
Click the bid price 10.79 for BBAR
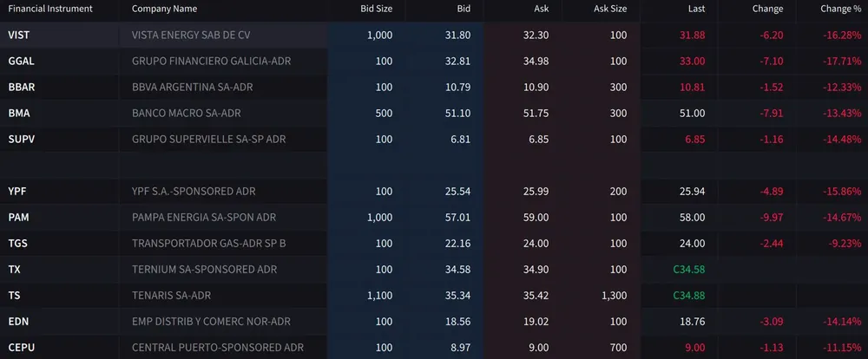pyautogui.click(x=457, y=88)
